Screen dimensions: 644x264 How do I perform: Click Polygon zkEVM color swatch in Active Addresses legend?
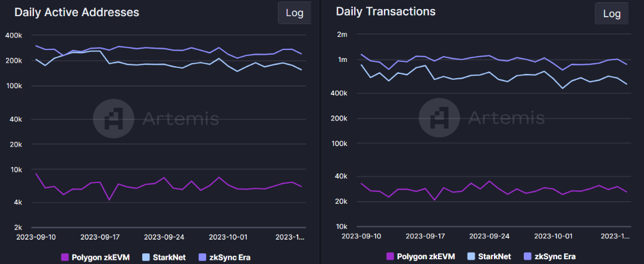point(65,257)
